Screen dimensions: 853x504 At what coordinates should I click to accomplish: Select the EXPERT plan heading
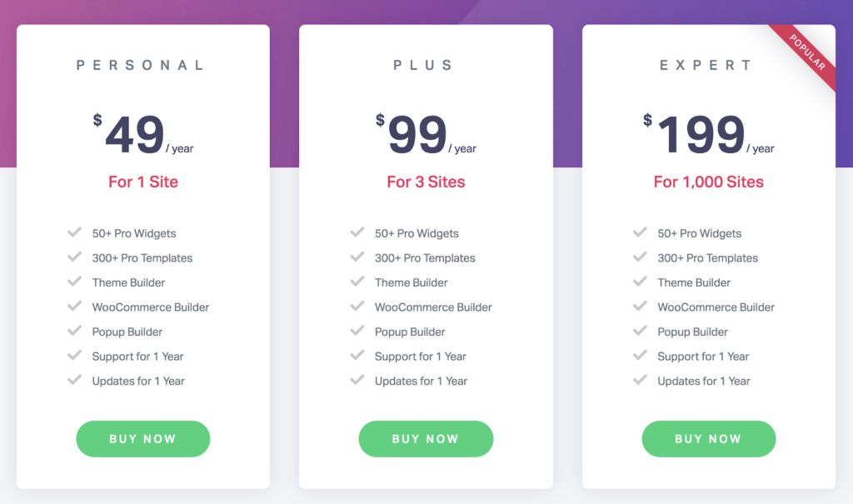(x=707, y=65)
